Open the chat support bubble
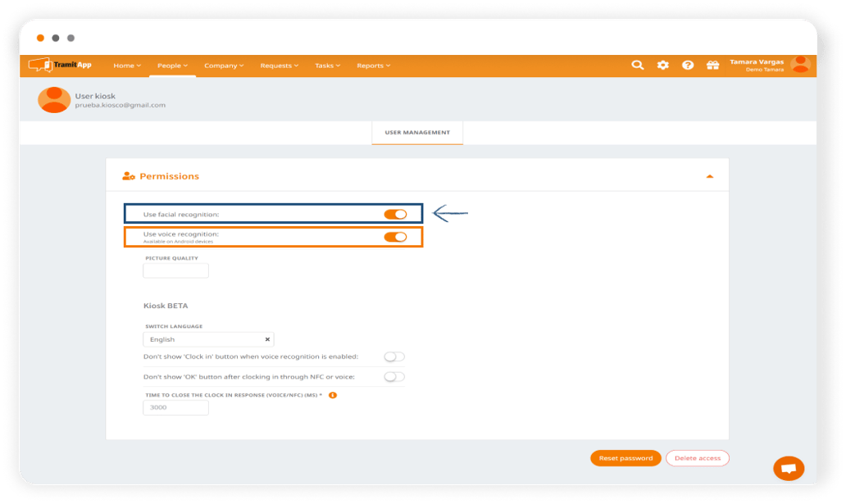The height and width of the screenshot is (504, 846). click(789, 468)
